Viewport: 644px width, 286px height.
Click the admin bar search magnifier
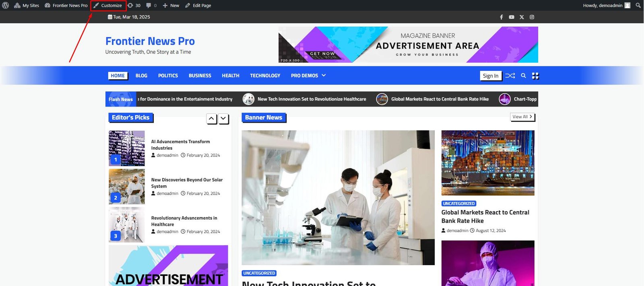(x=638, y=5)
